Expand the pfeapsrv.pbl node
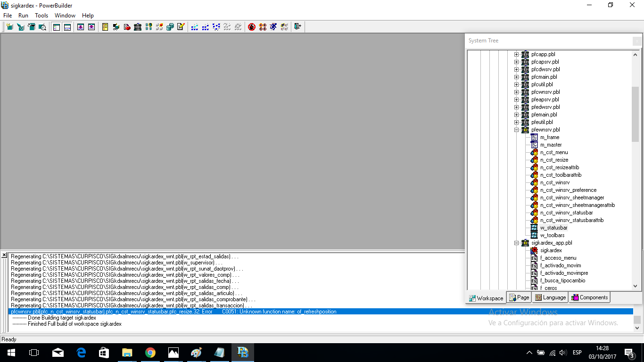The width and height of the screenshot is (644, 362). pos(516,99)
